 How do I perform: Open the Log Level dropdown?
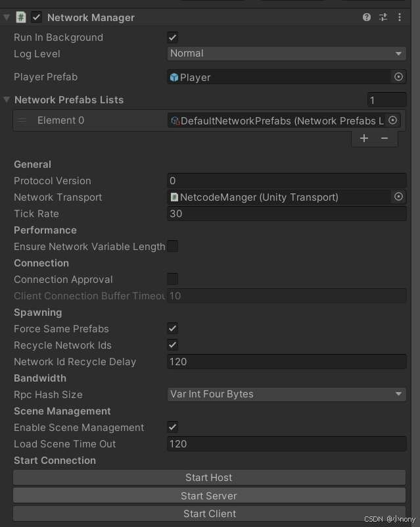point(286,53)
